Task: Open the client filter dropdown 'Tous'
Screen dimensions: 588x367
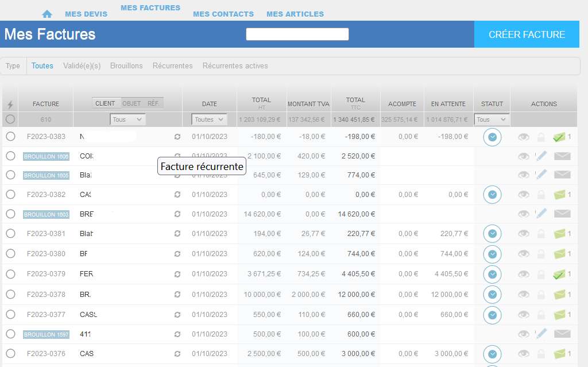Action: 127,119
